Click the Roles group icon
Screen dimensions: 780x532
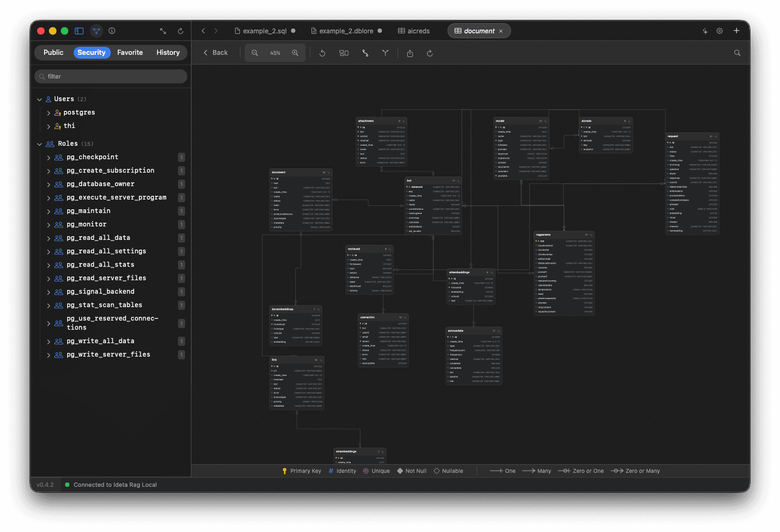50,144
